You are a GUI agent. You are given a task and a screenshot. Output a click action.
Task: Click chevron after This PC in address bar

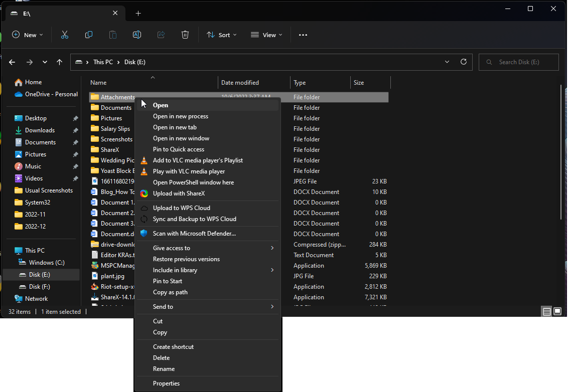[118, 62]
